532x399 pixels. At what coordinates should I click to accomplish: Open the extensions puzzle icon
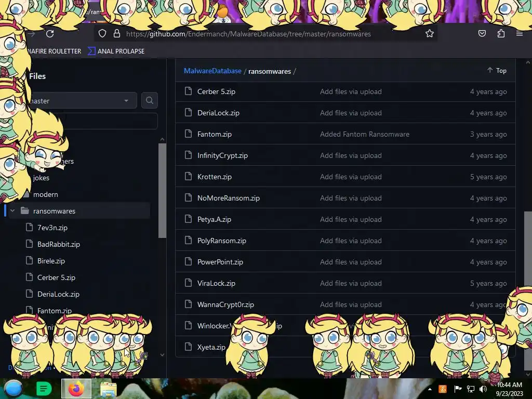click(501, 34)
